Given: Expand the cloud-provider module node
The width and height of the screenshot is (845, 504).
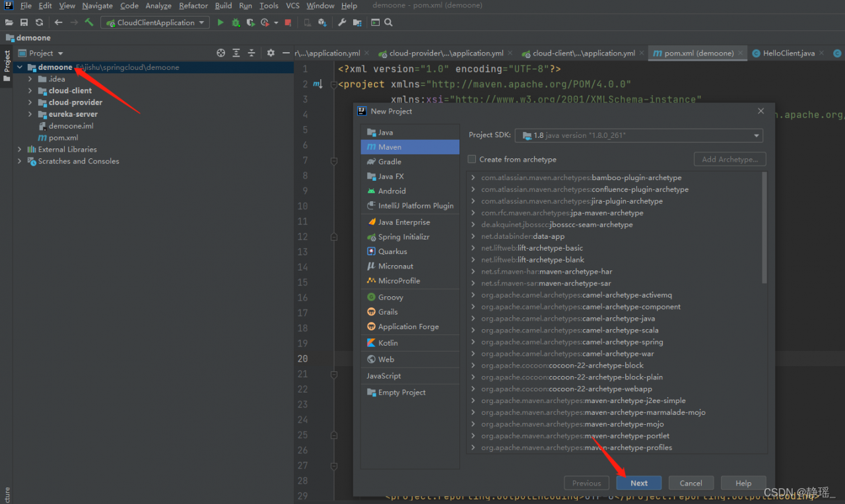Looking at the screenshot, I should point(30,102).
